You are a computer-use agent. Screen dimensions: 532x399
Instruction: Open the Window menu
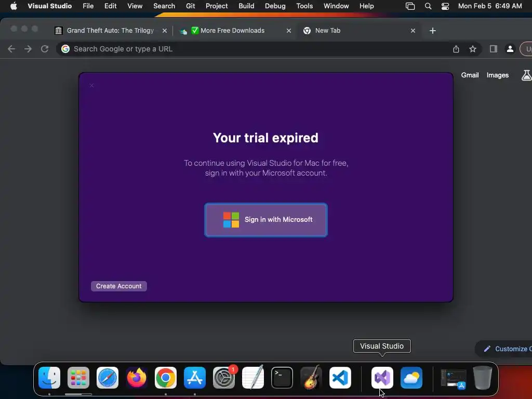(336, 6)
